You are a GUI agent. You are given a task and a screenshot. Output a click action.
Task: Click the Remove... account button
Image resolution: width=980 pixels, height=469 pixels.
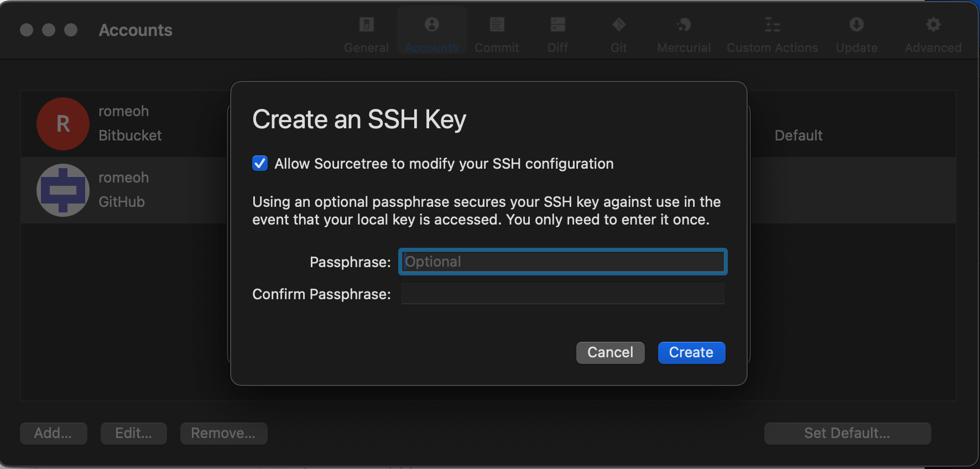(x=223, y=433)
